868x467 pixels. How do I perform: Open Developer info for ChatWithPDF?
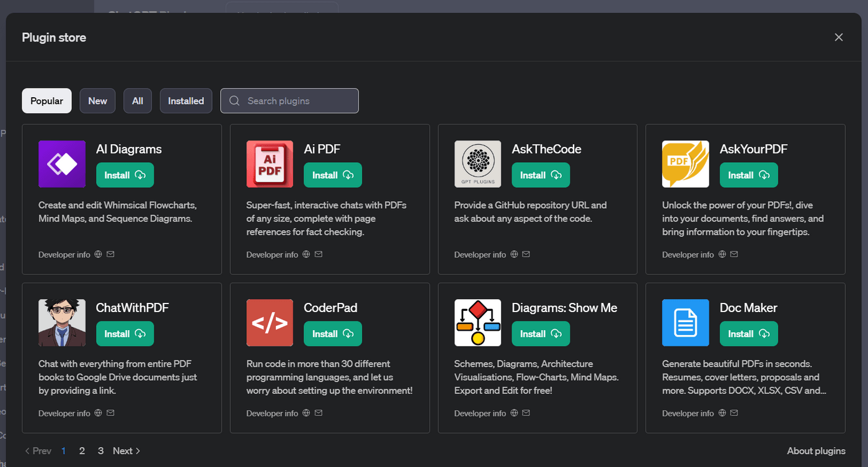[64, 412]
